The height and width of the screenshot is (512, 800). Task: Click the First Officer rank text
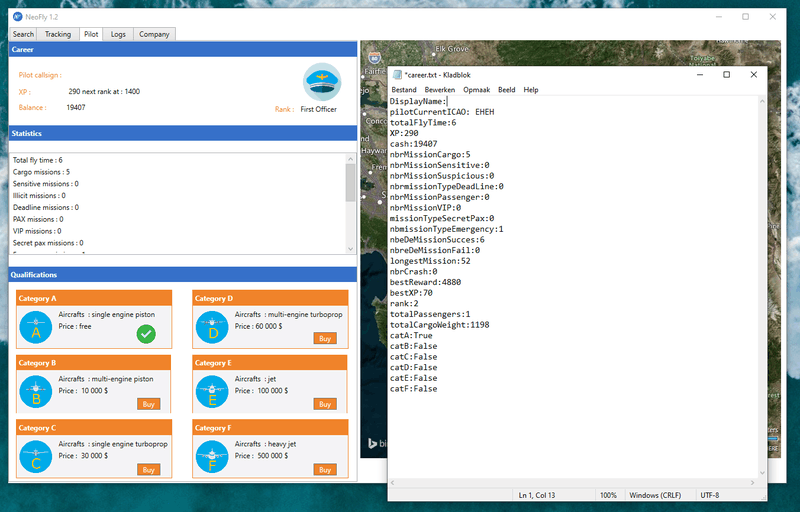click(x=318, y=109)
